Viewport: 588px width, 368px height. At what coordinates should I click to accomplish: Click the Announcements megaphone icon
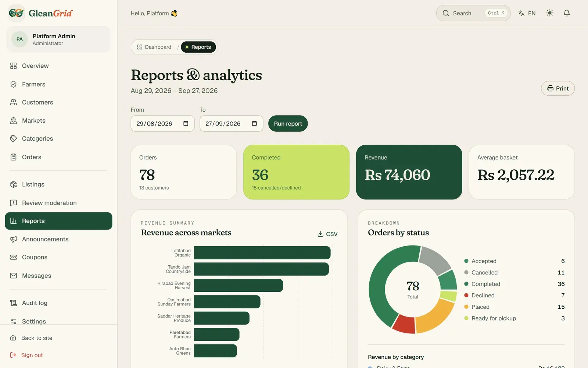coord(14,239)
